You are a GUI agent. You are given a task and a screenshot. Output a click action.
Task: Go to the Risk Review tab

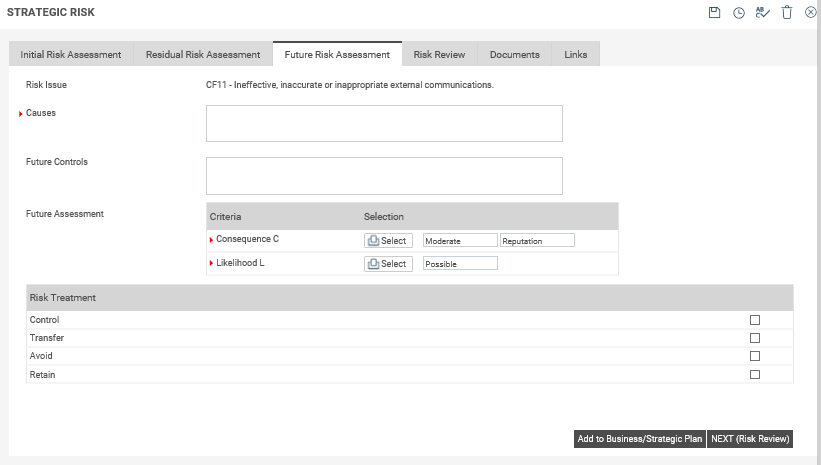point(439,54)
